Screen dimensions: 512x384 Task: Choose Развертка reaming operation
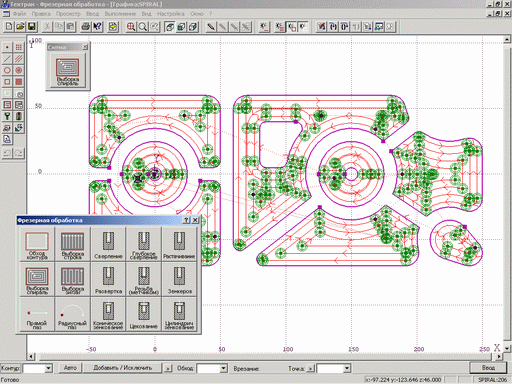click(108, 279)
